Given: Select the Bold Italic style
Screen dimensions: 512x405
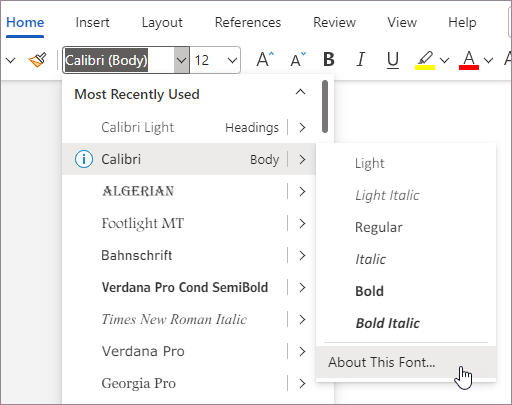Looking at the screenshot, I should (406, 323).
